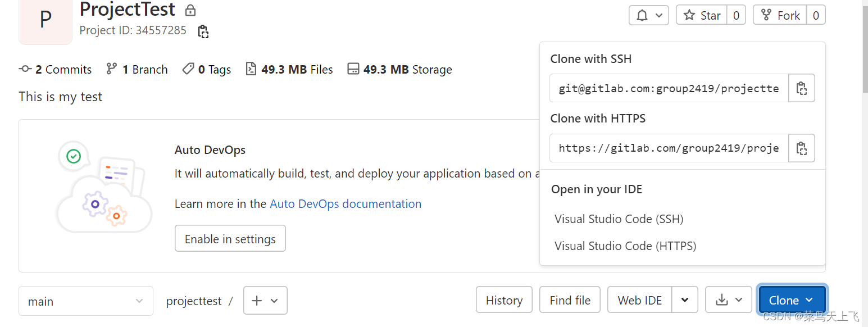Click the ProjectTest avatar letter P
The width and height of the screenshot is (868, 327).
click(x=46, y=20)
